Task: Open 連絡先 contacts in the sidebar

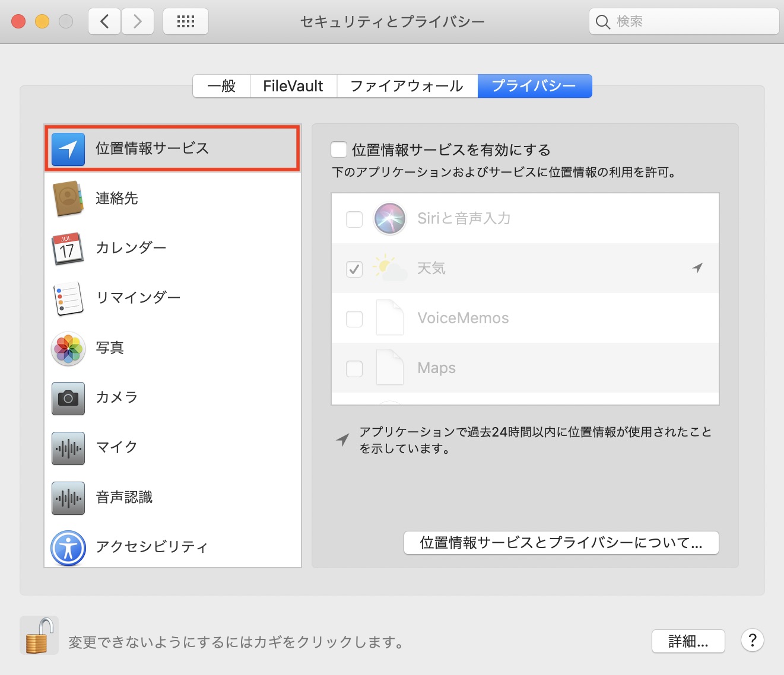Action: point(116,198)
